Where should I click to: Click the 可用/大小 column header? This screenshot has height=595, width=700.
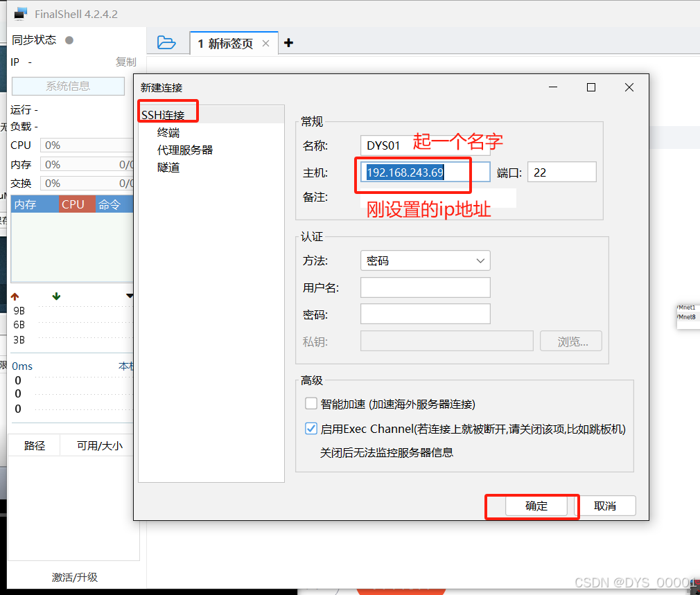99,445
